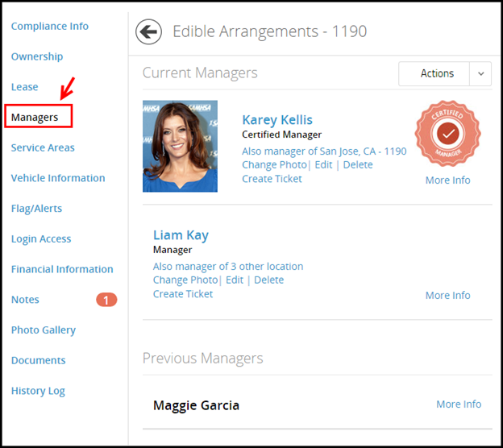Create Ticket for Karey Kellis
This screenshot has height=448, width=503.
(x=272, y=179)
